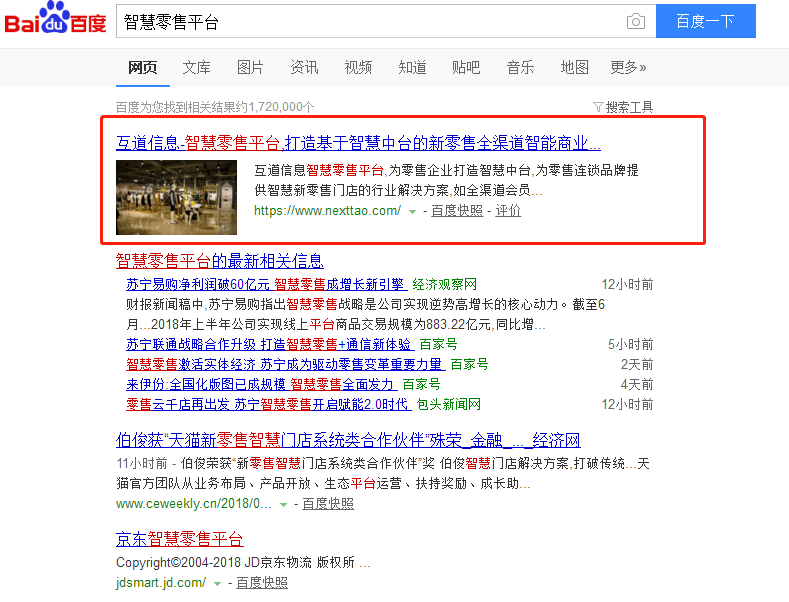Click the 2天前 timestamp

tap(637, 364)
